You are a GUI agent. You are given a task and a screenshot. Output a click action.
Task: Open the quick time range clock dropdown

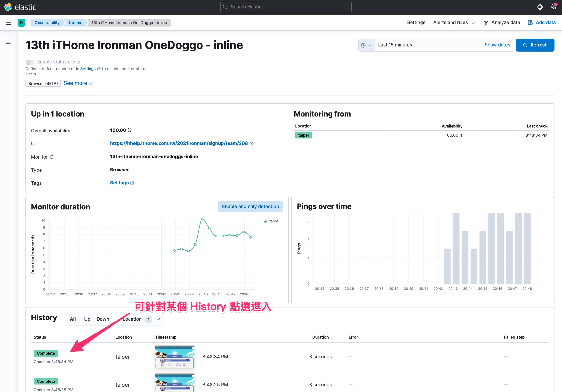366,45
